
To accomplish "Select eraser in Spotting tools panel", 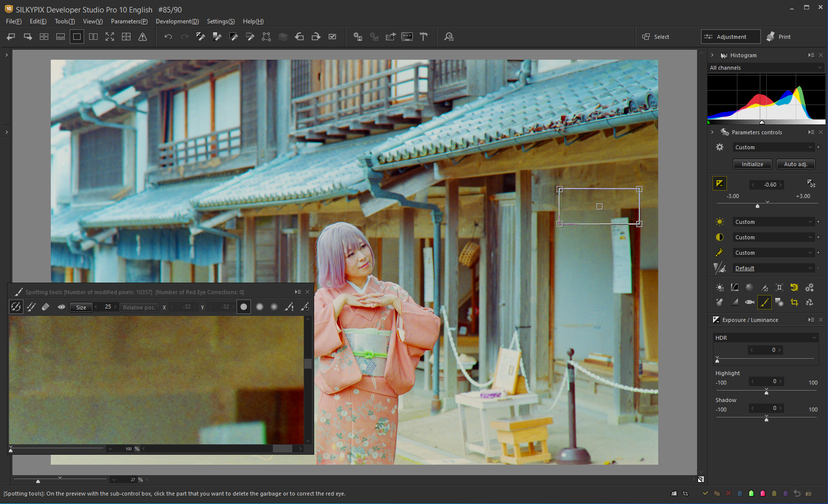I will [45, 307].
